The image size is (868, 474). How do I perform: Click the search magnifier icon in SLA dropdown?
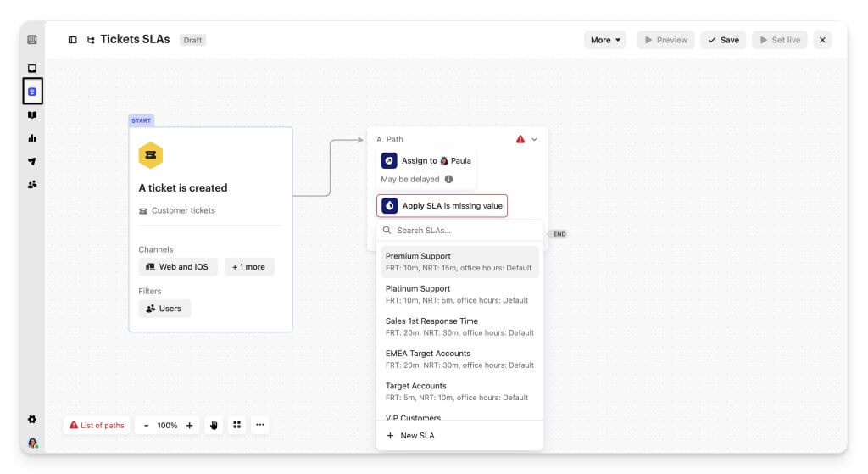point(387,230)
